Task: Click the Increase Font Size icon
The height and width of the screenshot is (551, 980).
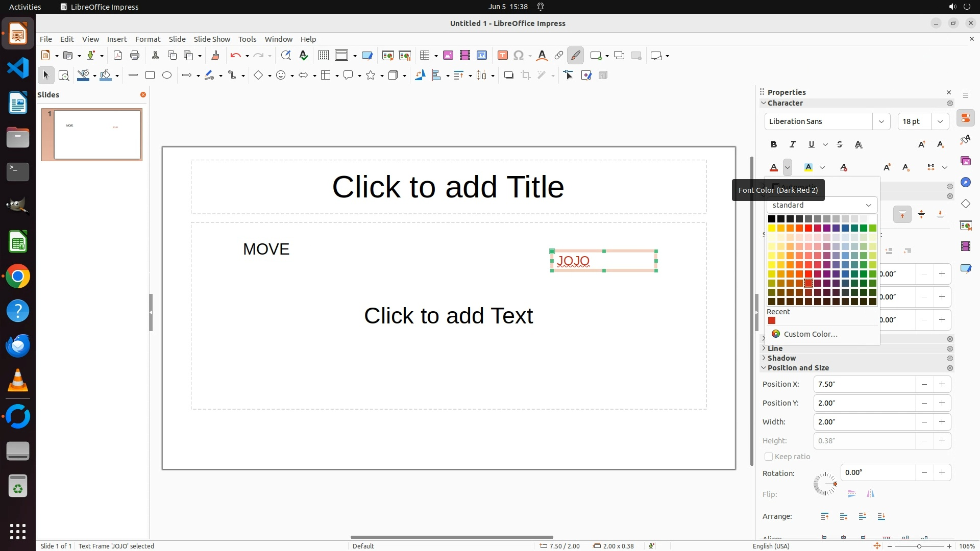Action: (x=921, y=144)
